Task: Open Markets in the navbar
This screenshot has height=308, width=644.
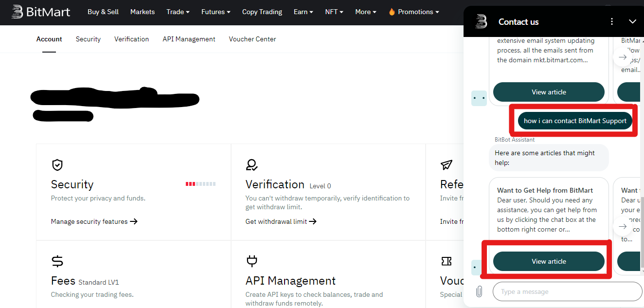Action: 143,12
